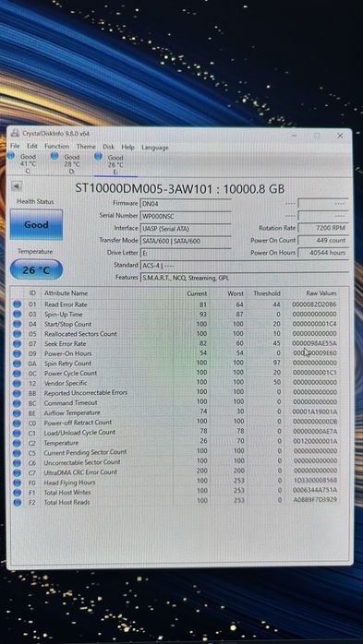Viewport: 363px width, 644px height.
Task: Click status icon of Spin Retry Count row
Action: tap(18, 364)
